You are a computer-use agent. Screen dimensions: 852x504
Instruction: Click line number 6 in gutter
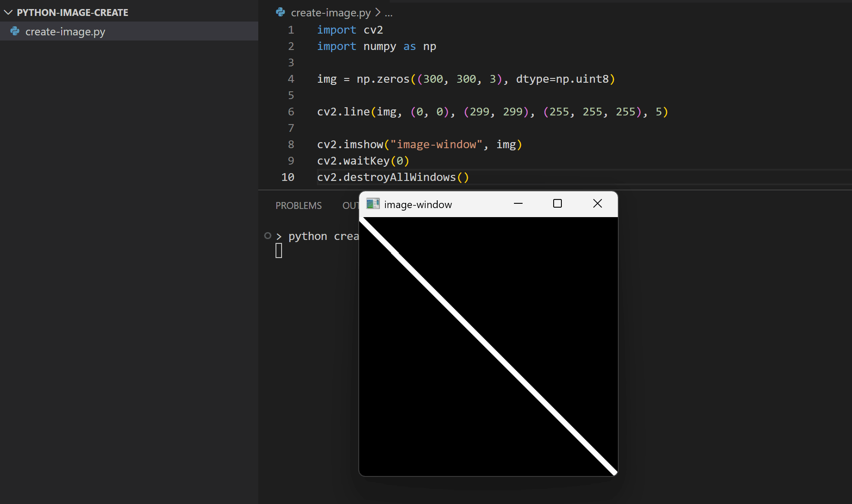pos(291,112)
